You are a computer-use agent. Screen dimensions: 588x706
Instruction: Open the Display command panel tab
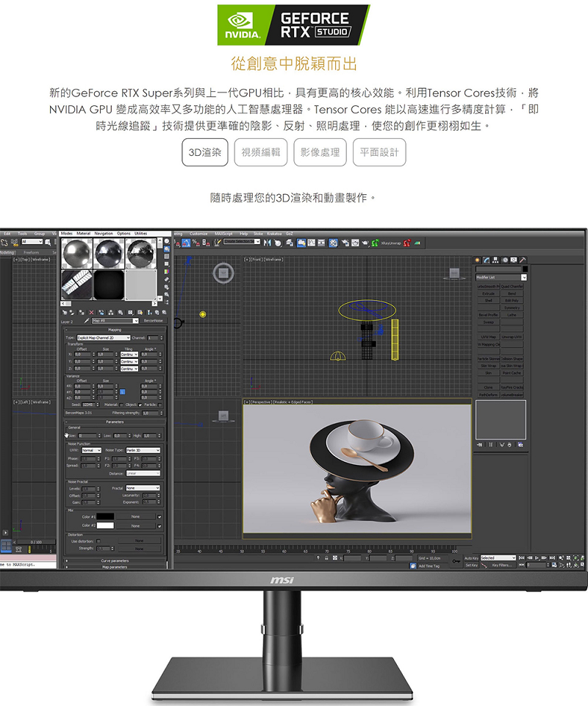(x=513, y=260)
